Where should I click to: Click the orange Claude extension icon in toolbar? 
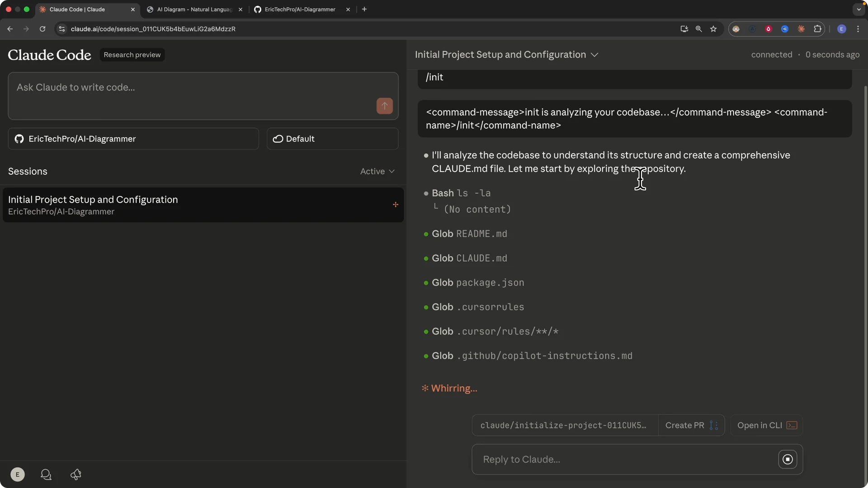click(x=801, y=29)
